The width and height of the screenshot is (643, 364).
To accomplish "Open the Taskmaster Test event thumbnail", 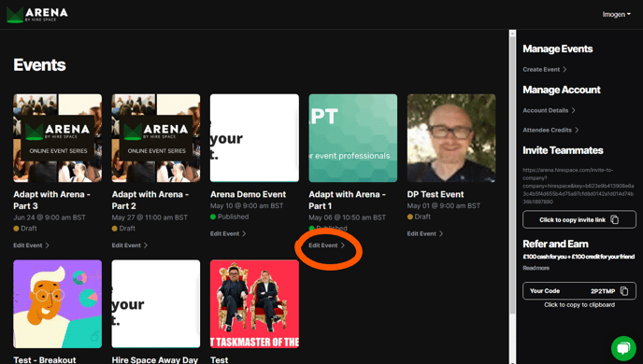I will pyautogui.click(x=254, y=304).
